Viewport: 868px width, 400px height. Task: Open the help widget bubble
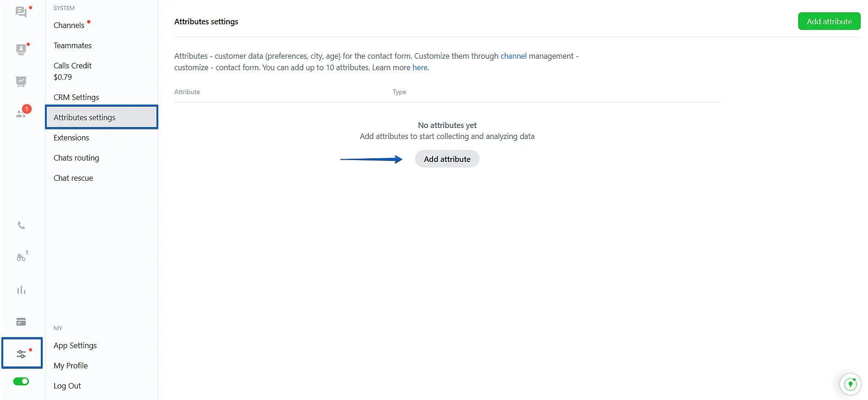850,384
